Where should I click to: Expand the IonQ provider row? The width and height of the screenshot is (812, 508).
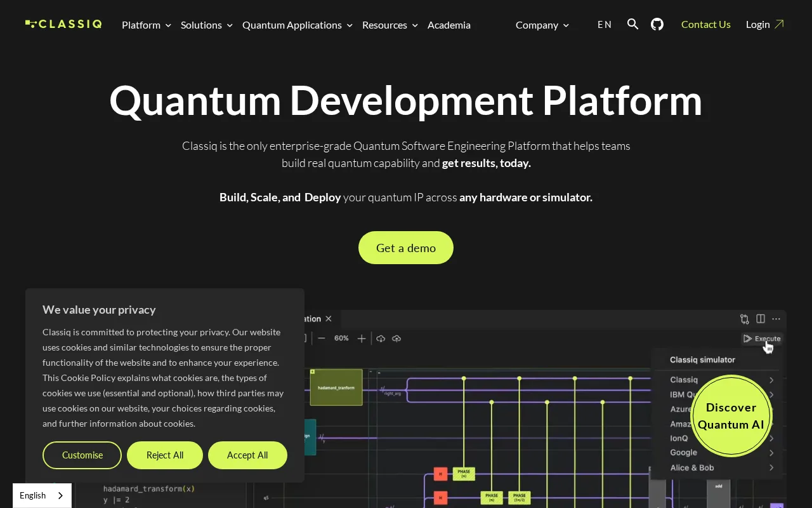tap(721, 438)
